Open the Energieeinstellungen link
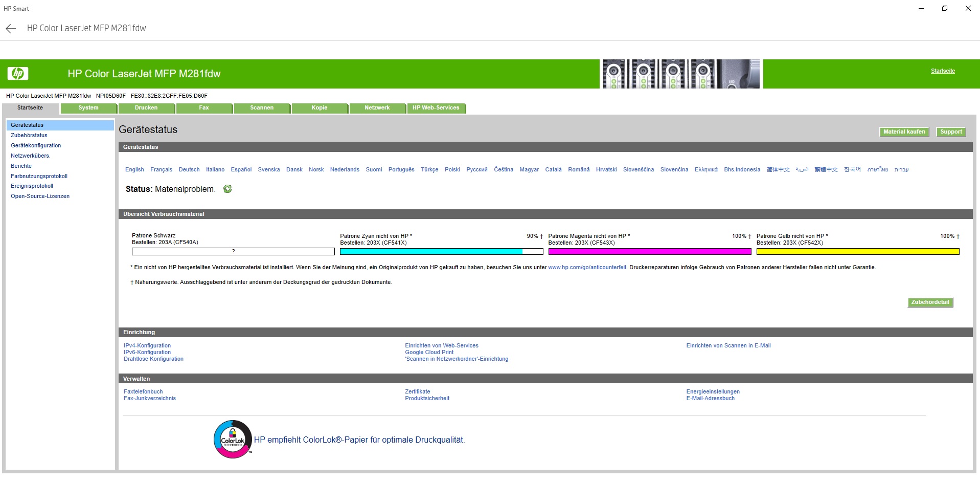 click(713, 392)
